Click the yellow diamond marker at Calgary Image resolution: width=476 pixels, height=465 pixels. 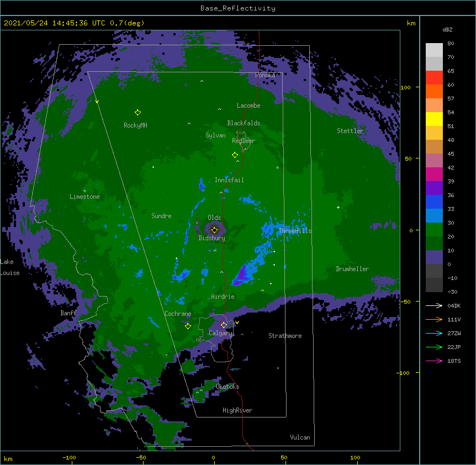point(224,325)
